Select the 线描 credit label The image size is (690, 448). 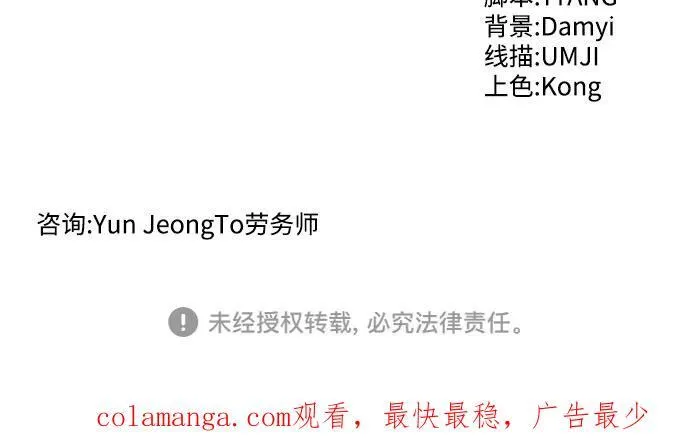click(509, 57)
